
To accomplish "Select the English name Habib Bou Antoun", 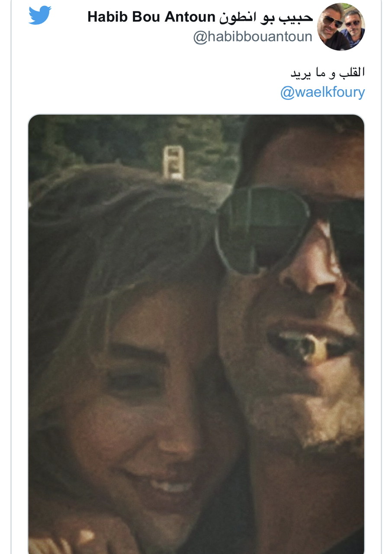I will tap(151, 17).
